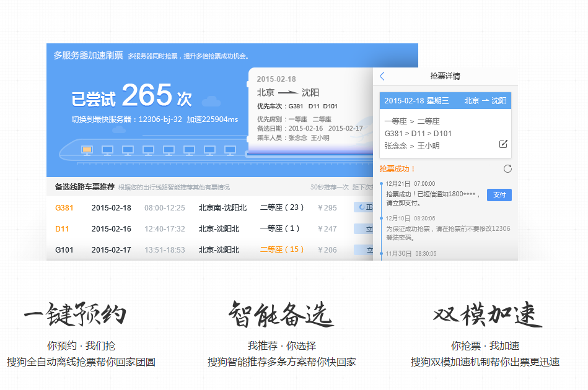This screenshot has width=588, height=390.
Task: Select the 抢票详情 header tab
Action: click(445, 76)
